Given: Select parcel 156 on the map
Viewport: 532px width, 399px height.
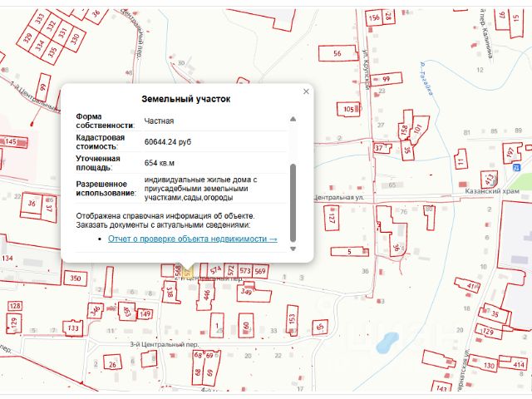Looking at the screenshot, I should (374, 17).
